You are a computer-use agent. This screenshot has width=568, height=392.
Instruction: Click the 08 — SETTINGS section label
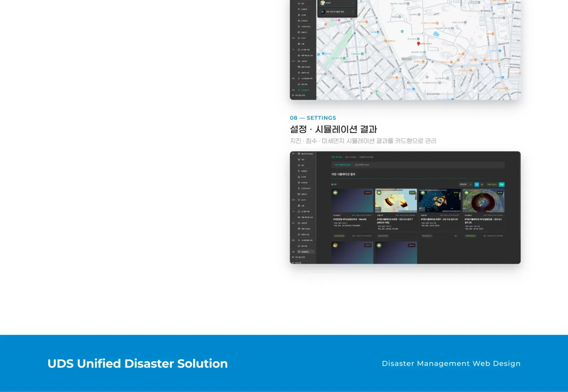pos(313,118)
